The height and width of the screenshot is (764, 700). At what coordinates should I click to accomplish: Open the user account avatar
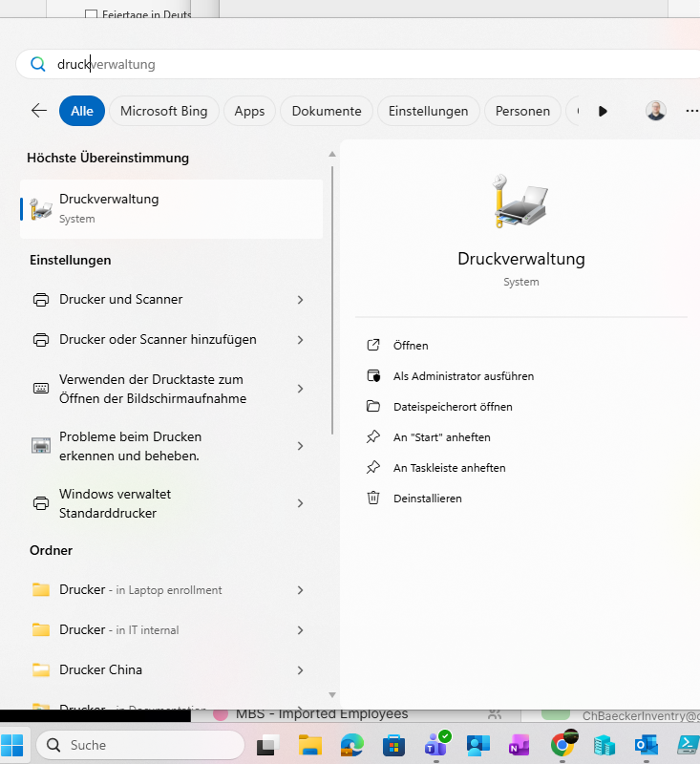pos(656,111)
